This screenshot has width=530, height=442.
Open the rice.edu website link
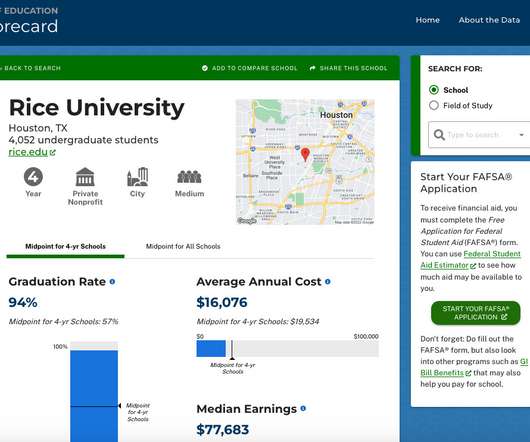[28, 152]
